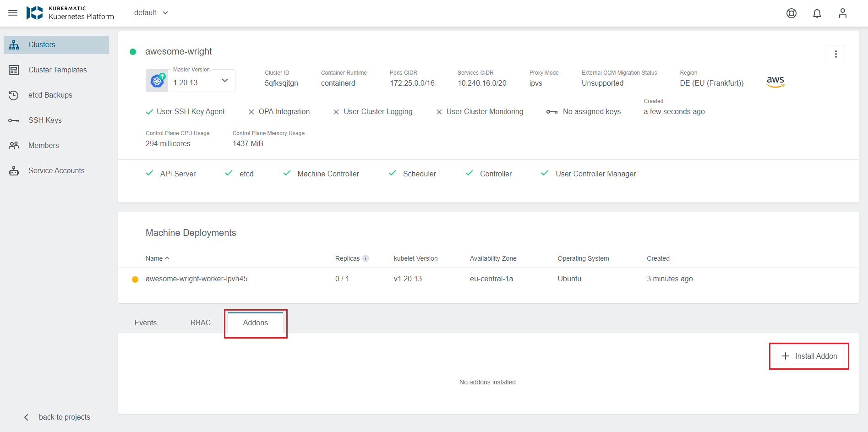Sort machine deployments by Name column
Viewport: 868px width, 432px height.
point(158,258)
